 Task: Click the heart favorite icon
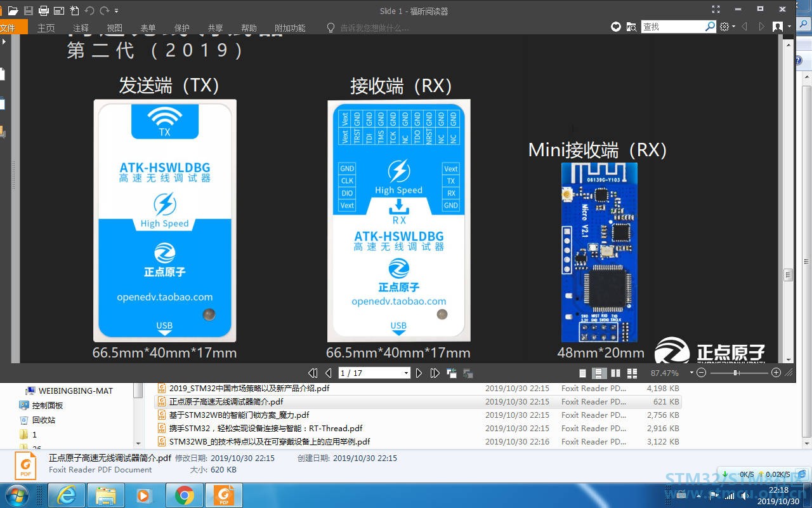(x=616, y=27)
